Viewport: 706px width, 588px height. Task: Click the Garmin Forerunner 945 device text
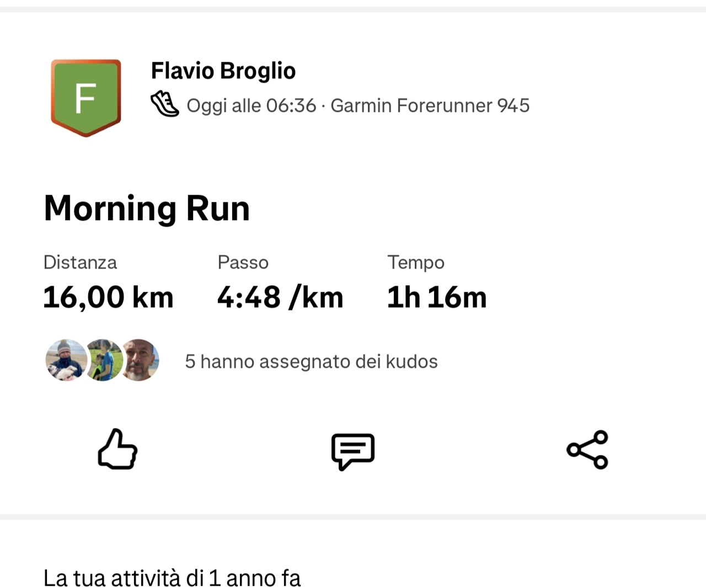click(x=430, y=105)
